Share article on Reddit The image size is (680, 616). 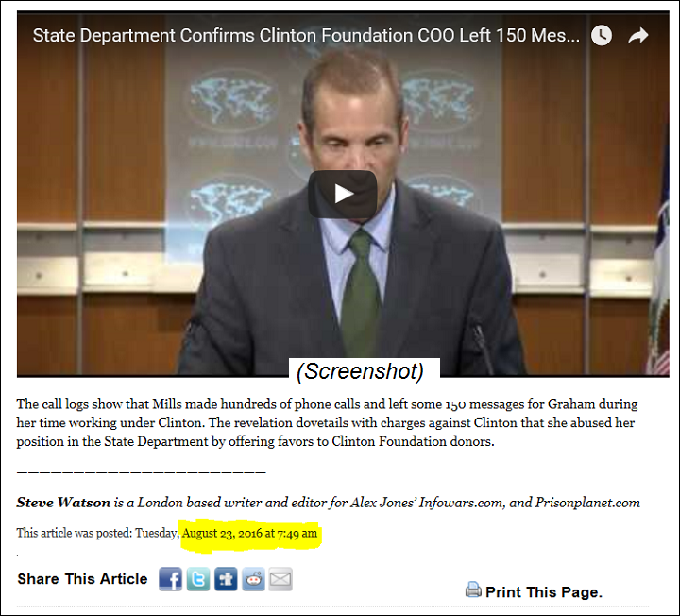pyautogui.click(x=253, y=579)
